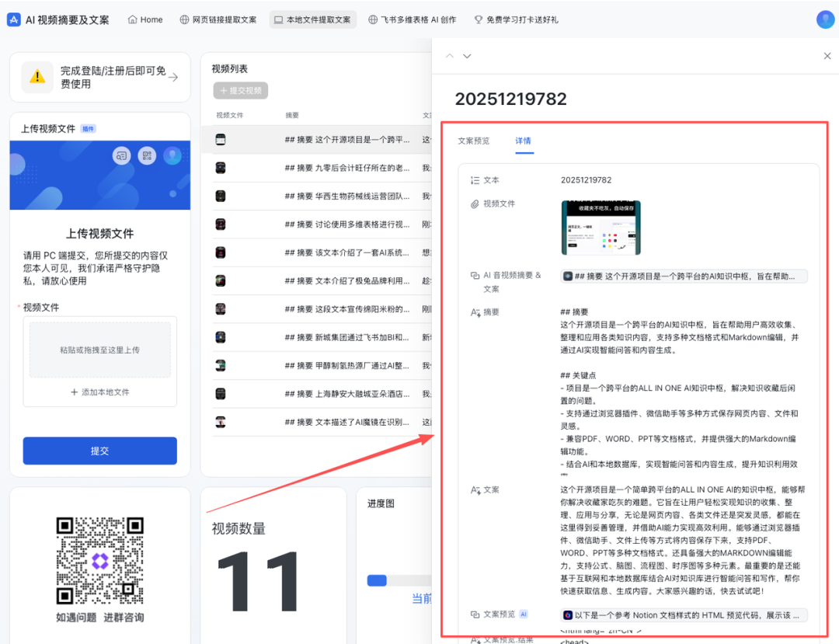Screen dimensions: 839x644
Task: Click video thumbnail in 该文本介绍了一套AI系统 row
Action: [x=221, y=252]
